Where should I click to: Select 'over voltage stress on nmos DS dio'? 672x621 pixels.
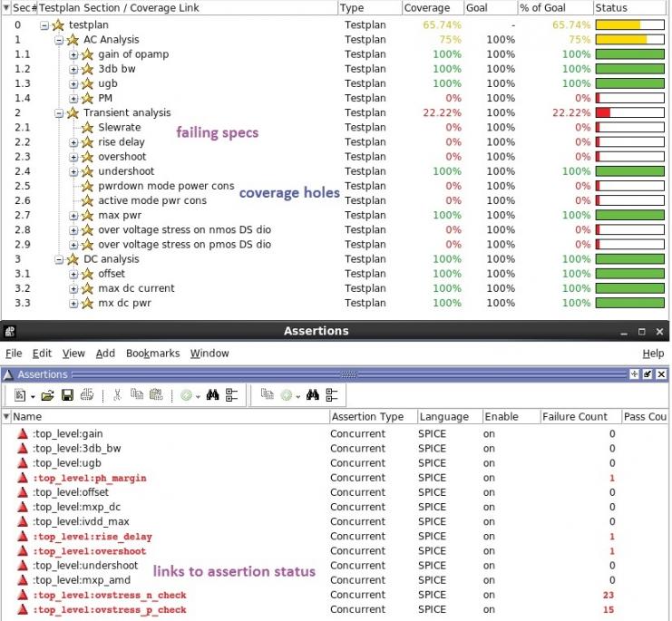click(x=184, y=230)
